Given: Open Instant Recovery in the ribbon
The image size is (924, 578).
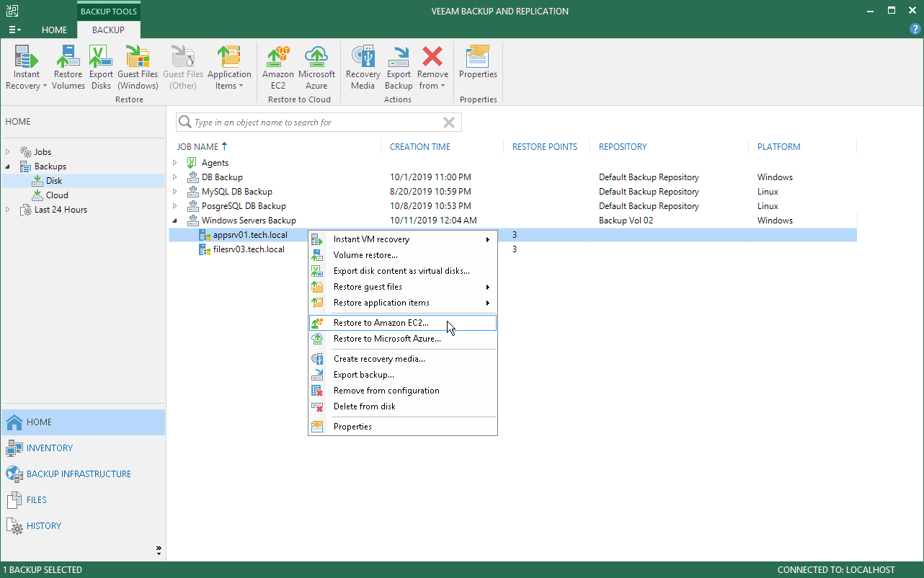Looking at the screenshot, I should pos(27,68).
